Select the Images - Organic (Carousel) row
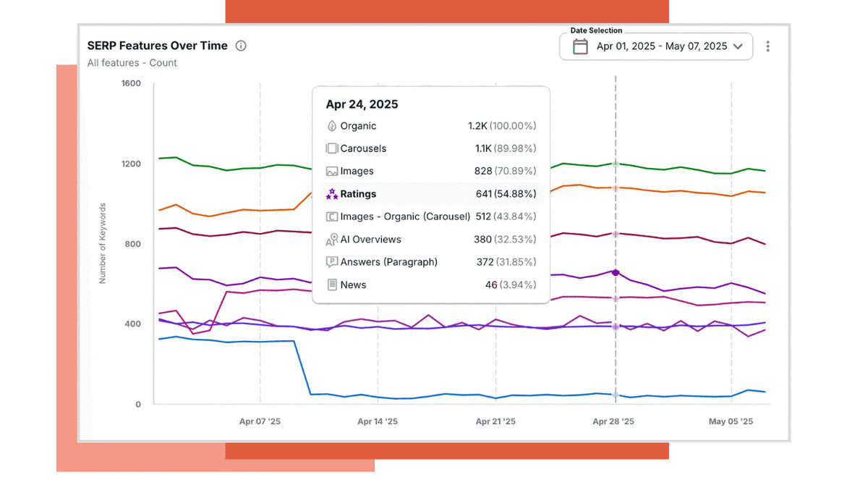 431,216
